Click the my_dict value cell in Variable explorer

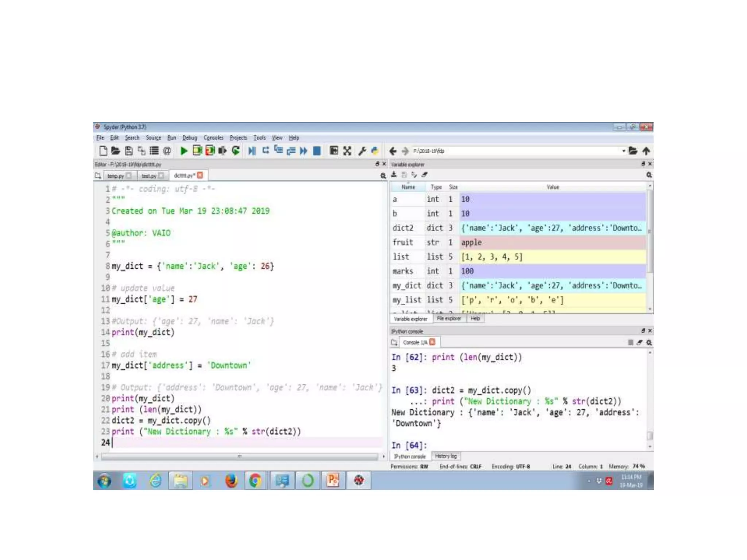[552, 285]
